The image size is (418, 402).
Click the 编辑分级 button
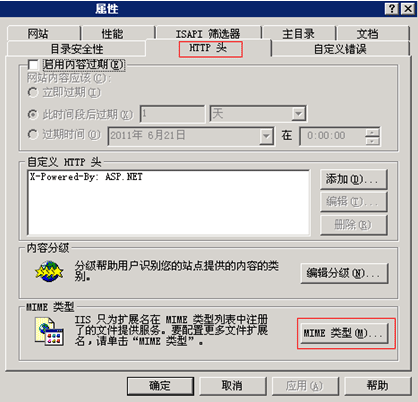tap(344, 273)
